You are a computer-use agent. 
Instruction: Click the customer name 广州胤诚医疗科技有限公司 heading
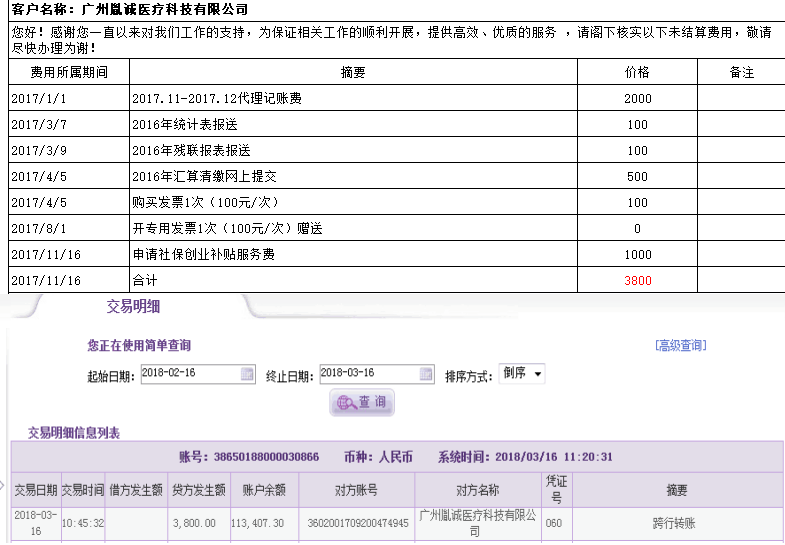[x=165, y=9]
